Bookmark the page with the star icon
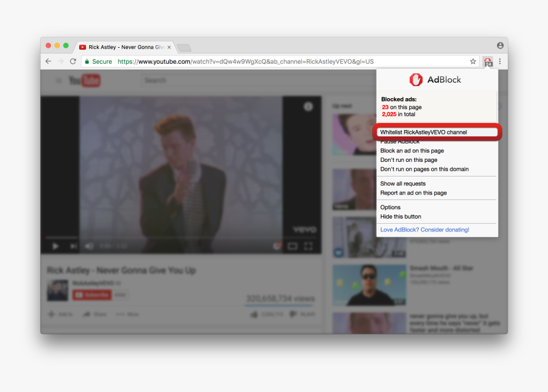548x392 pixels. point(473,62)
